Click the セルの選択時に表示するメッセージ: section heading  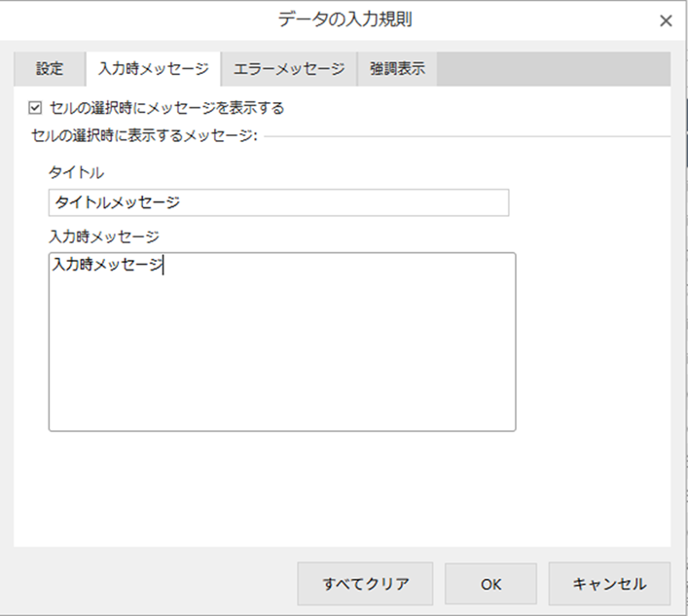(144, 134)
